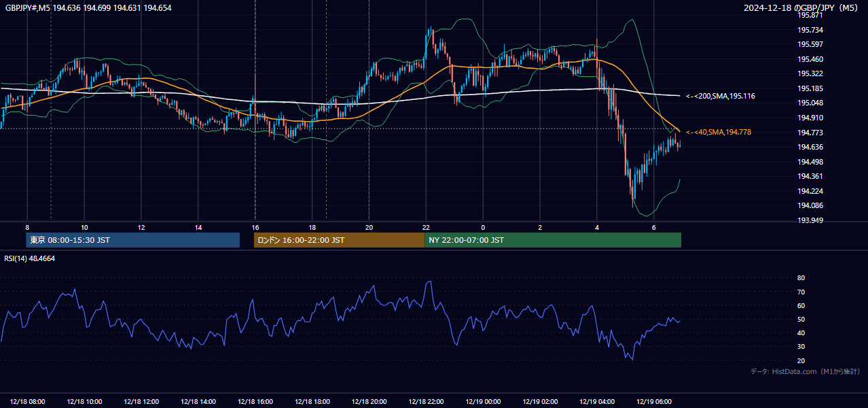The image size is (868, 408).
Task: Click the 12/18 16:00 date label
Action: pyautogui.click(x=255, y=402)
